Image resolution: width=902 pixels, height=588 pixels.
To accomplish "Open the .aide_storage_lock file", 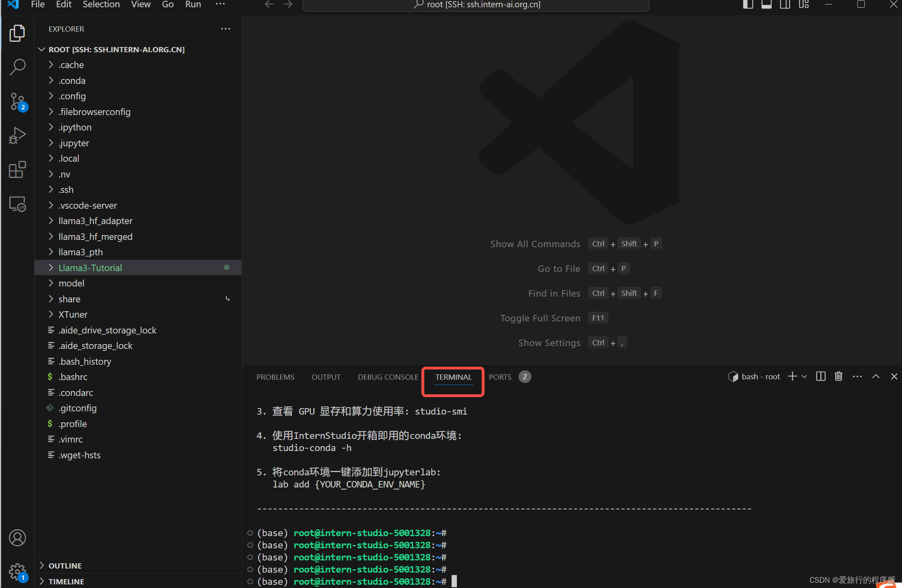I will point(138,346).
